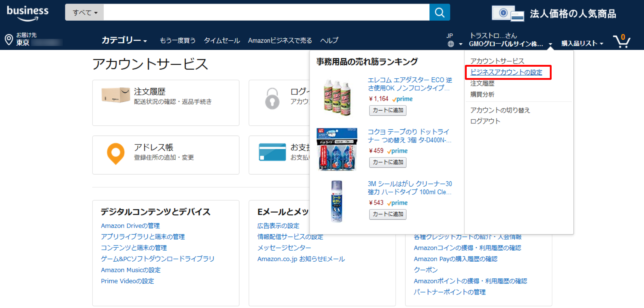Add コクヨ テープのり to cart

388,162
